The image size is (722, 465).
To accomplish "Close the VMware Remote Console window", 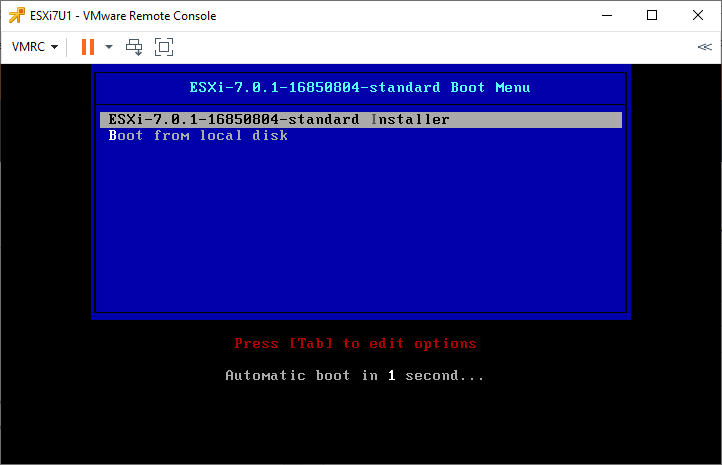I will [698, 15].
